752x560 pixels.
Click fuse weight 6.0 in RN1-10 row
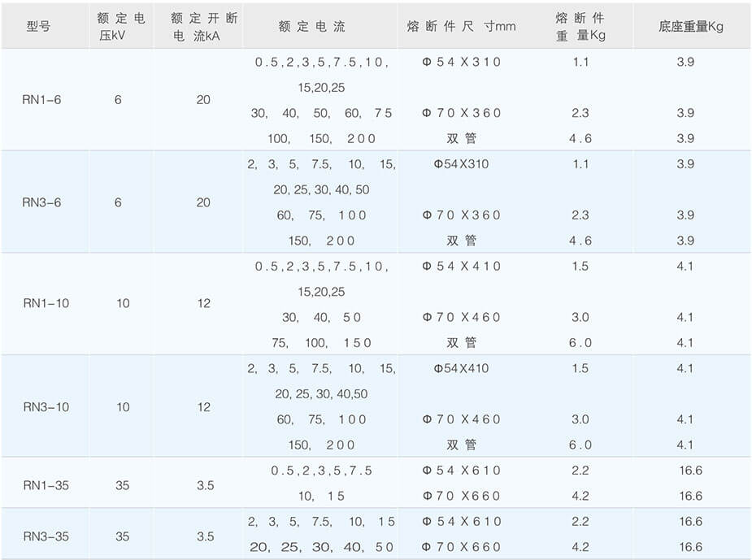pyautogui.click(x=580, y=343)
